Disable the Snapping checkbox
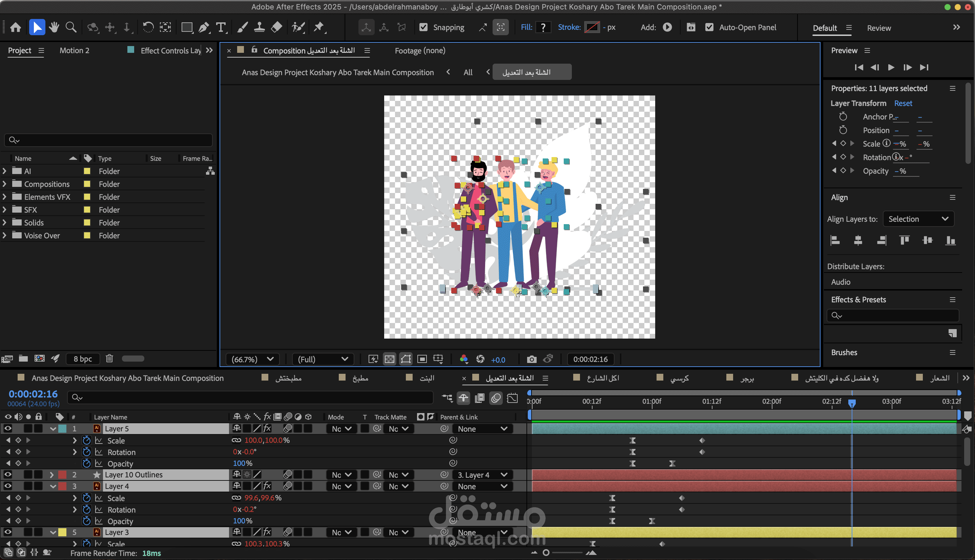 click(x=423, y=27)
